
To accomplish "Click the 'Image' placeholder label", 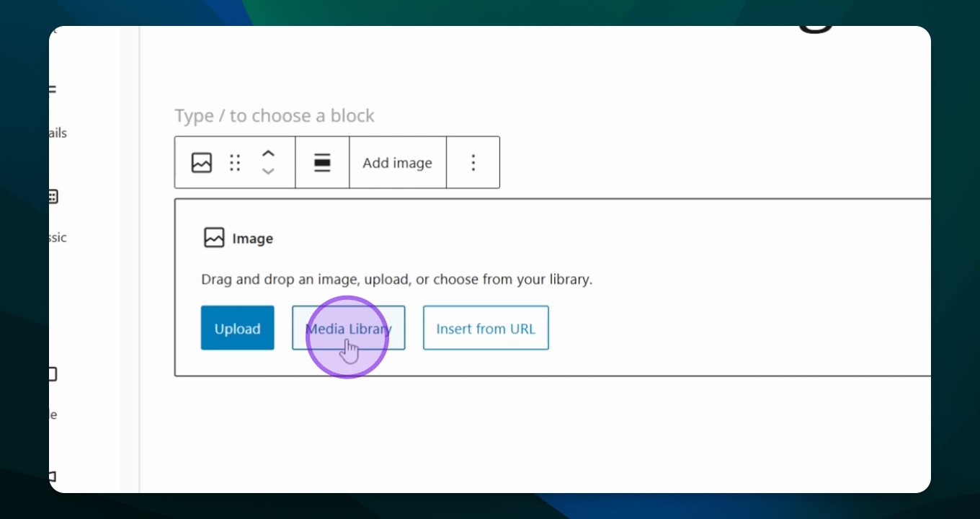I will click(x=252, y=239).
